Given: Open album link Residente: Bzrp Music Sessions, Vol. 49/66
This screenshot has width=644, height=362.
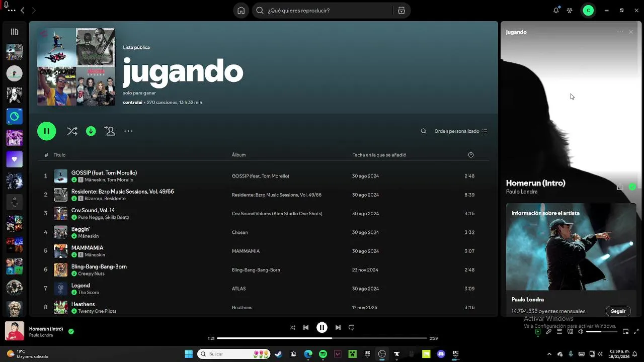Looking at the screenshot, I should click(277, 195).
